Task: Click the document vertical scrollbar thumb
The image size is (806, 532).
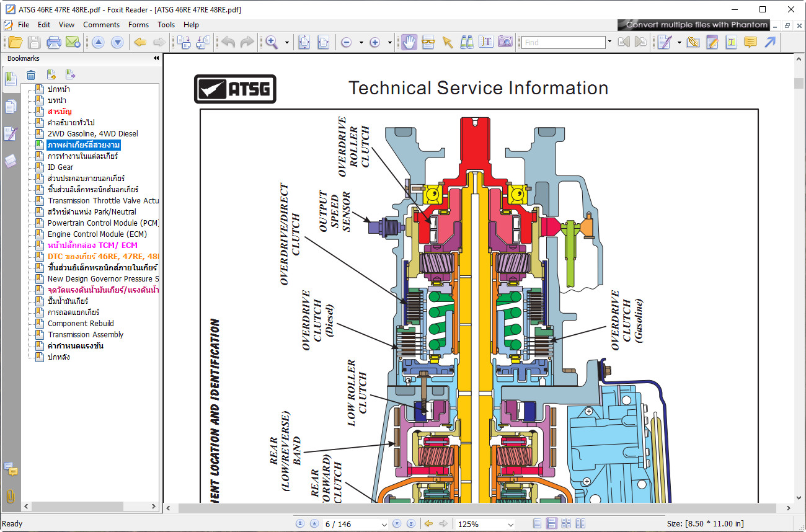Action: tap(800, 84)
